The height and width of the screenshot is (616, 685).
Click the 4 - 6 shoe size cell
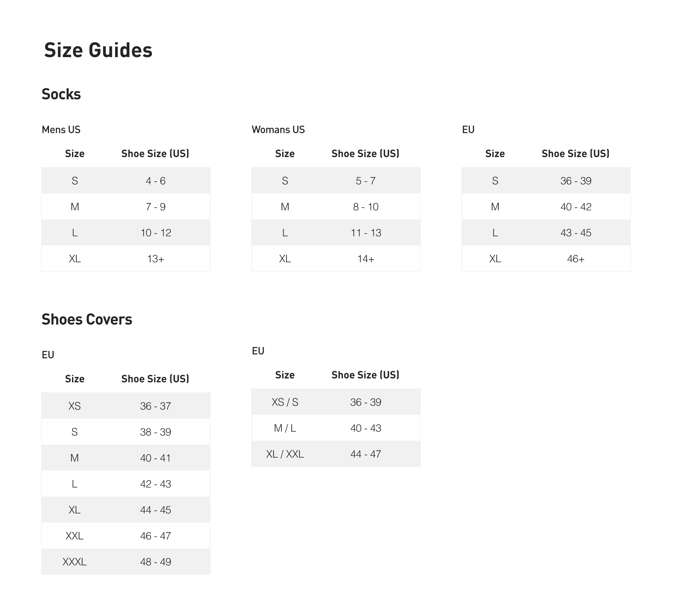tap(156, 181)
